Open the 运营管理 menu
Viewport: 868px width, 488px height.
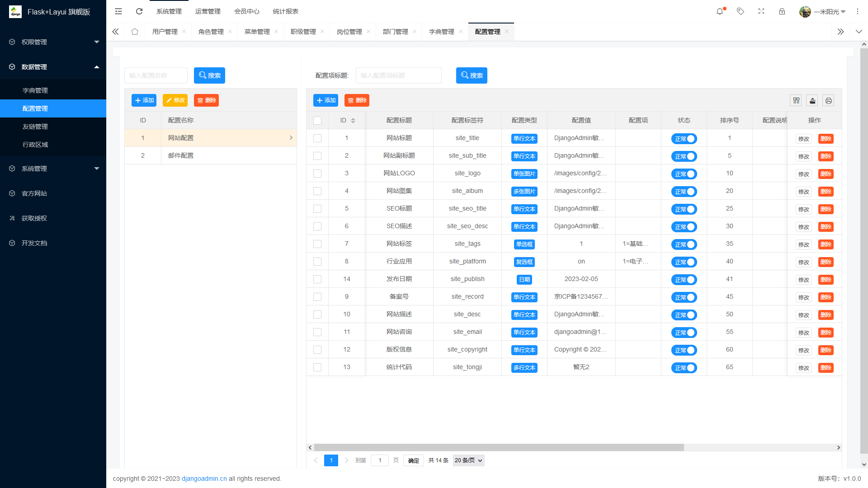(208, 11)
